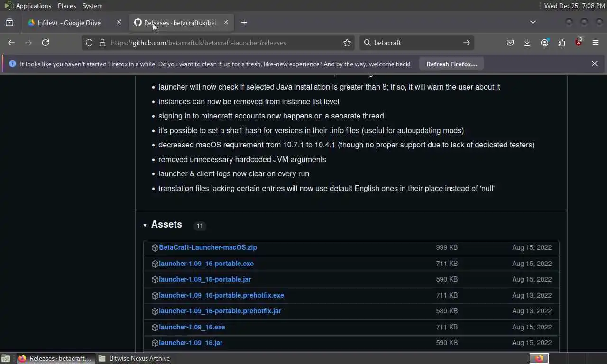Viewport: 607px width, 364px height.
Task: Click the 589 KB size text
Action: point(447,311)
